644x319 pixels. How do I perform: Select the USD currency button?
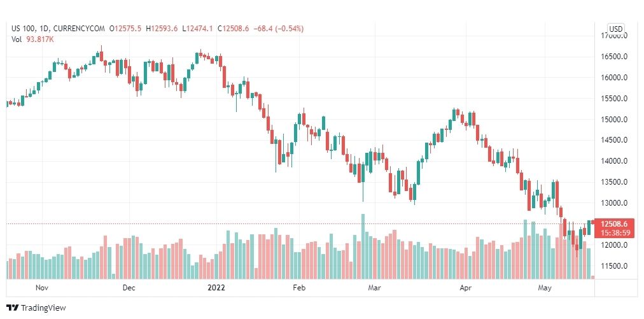tap(615, 29)
